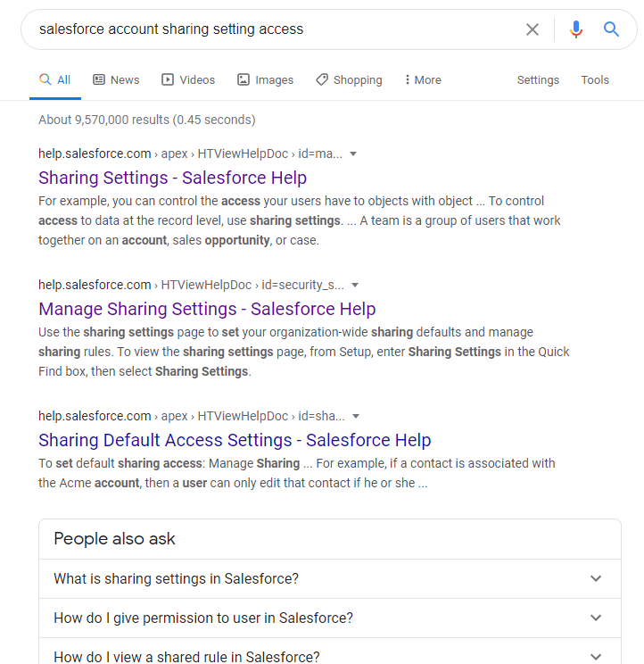Click the 'About 9,570,000 results' text

(147, 120)
